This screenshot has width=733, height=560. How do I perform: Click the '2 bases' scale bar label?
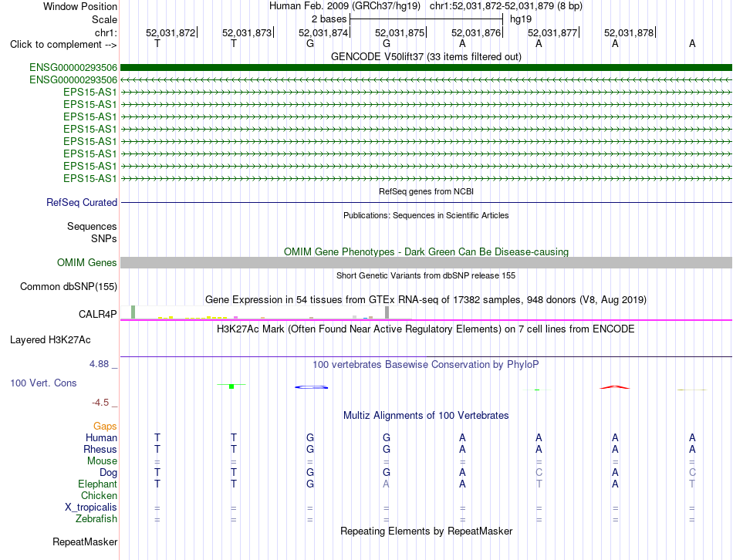tap(329, 19)
